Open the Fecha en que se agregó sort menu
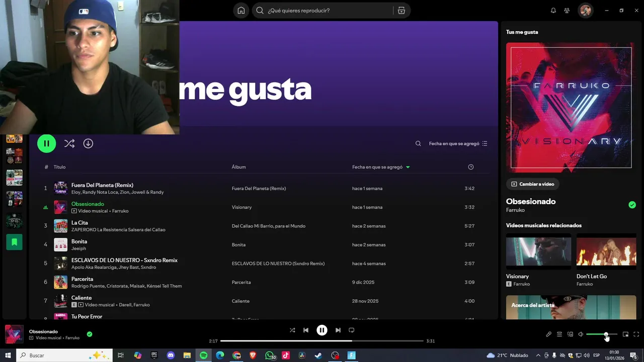This screenshot has width=644, height=362. (458, 143)
